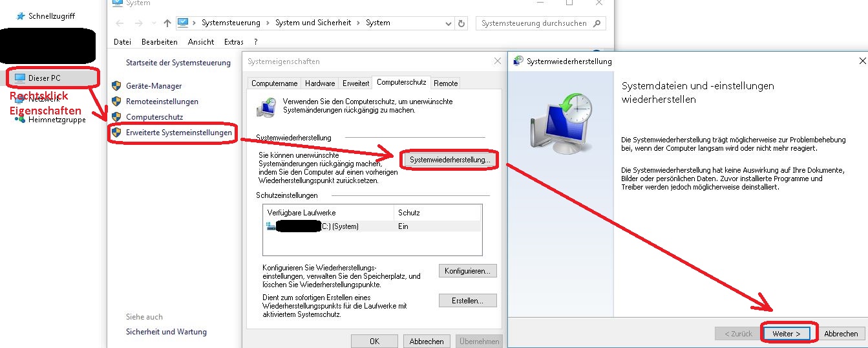The height and width of the screenshot is (348, 868).
Task: Switch to Remote tab
Action: click(446, 83)
